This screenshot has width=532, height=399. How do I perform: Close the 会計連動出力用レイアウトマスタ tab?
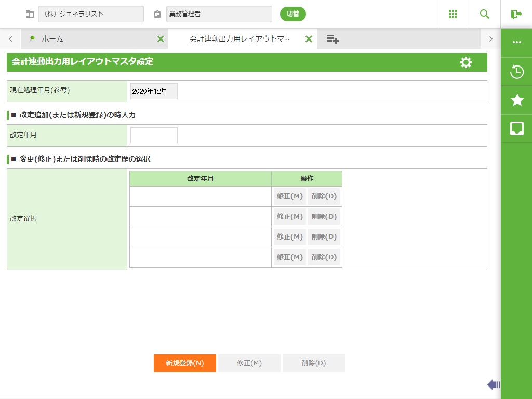309,39
